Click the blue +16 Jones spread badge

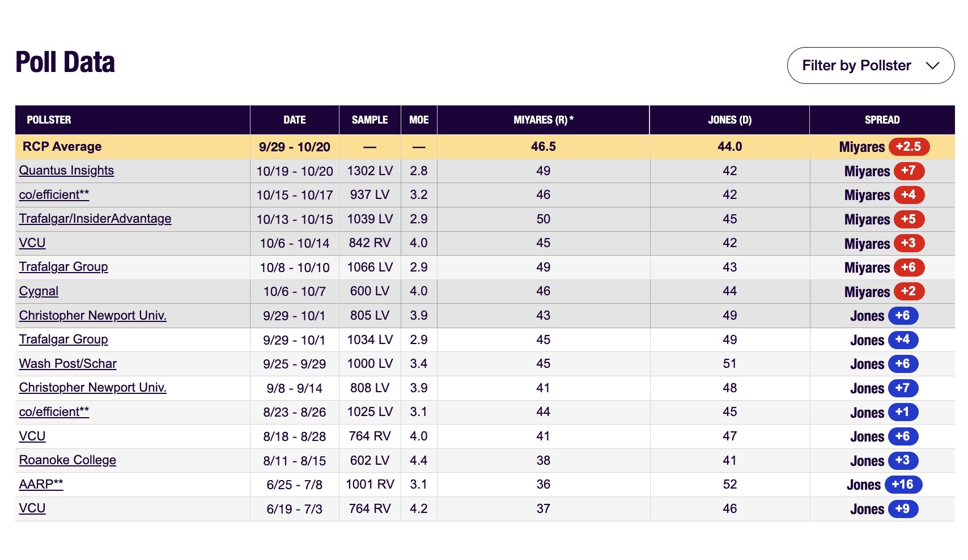click(x=903, y=485)
